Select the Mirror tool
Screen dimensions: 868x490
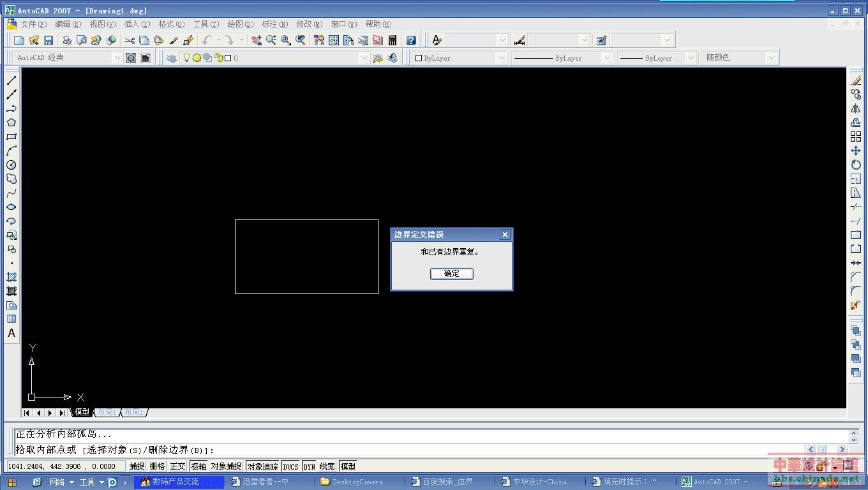pos(856,108)
